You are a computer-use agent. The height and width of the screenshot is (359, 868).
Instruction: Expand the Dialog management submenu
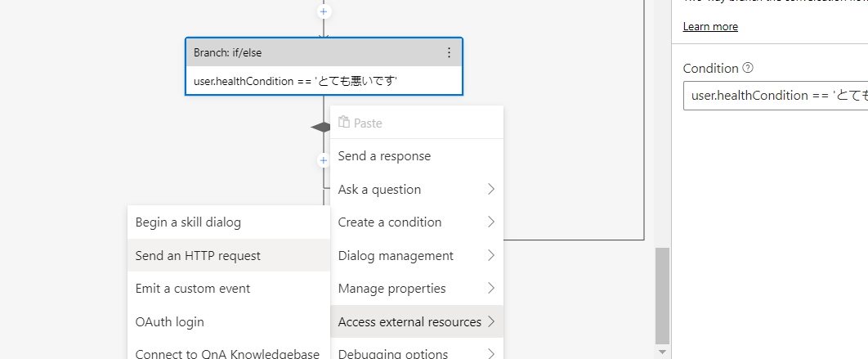click(x=416, y=256)
